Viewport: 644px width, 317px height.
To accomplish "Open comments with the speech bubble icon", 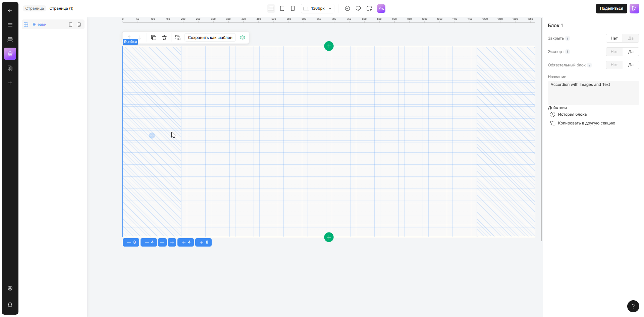I will pos(358,8).
